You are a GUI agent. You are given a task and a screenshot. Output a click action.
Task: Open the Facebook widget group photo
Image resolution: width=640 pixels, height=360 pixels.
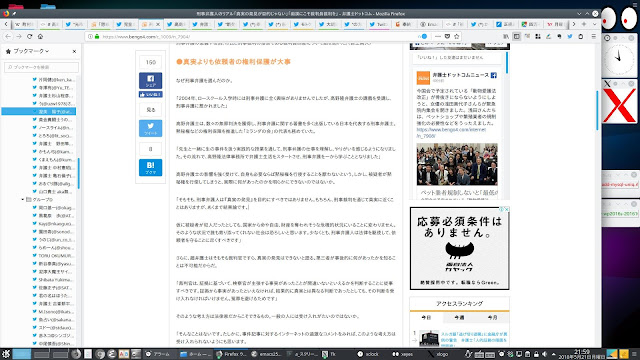coord(457,164)
